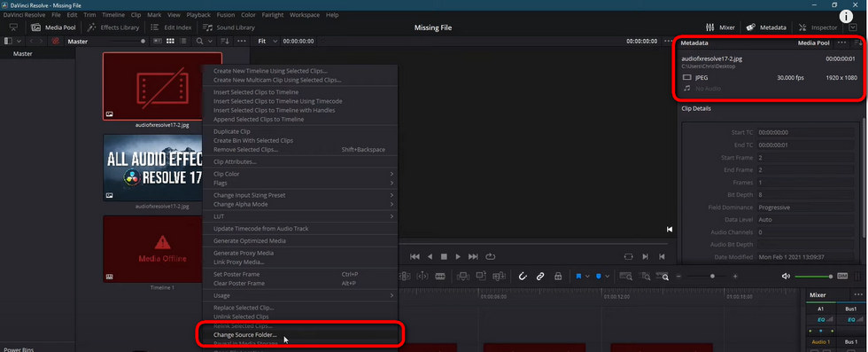Click the quick-setup monitor icon at top left

pyautogui.click(x=14, y=27)
